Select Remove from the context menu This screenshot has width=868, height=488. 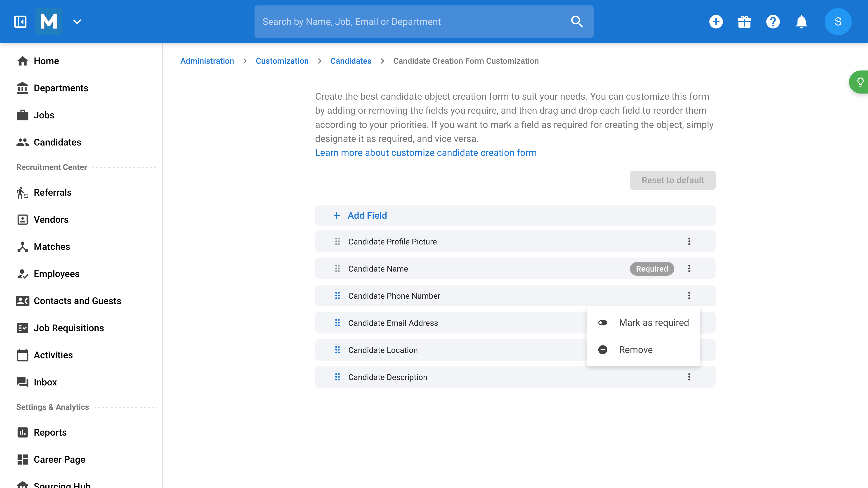click(x=635, y=350)
